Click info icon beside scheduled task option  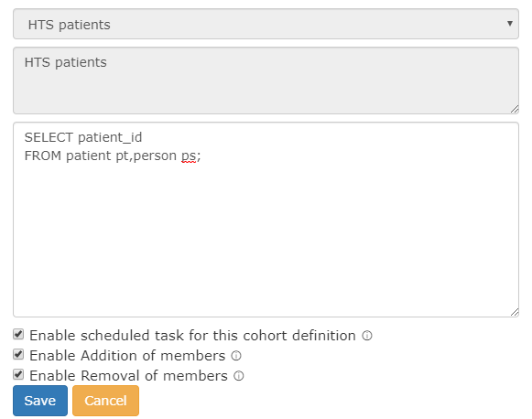click(367, 336)
